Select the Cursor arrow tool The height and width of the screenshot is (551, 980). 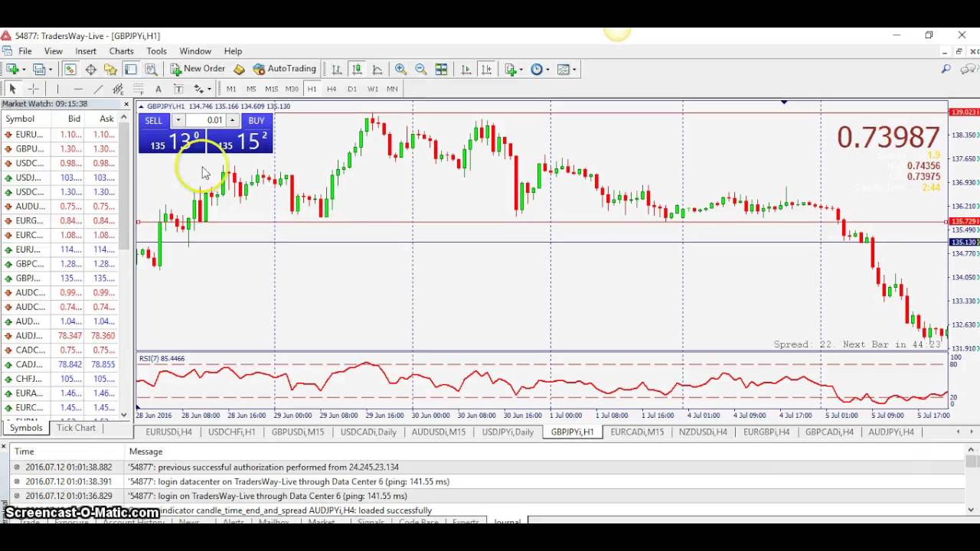12,89
